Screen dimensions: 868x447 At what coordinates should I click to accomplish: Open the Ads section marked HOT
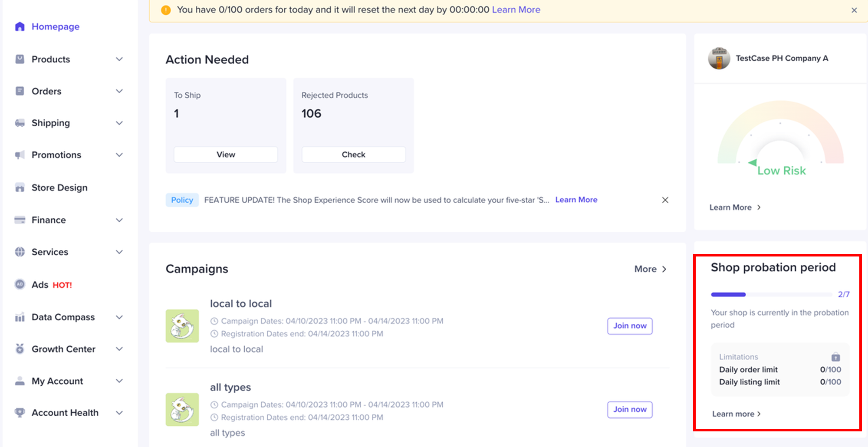point(20,284)
